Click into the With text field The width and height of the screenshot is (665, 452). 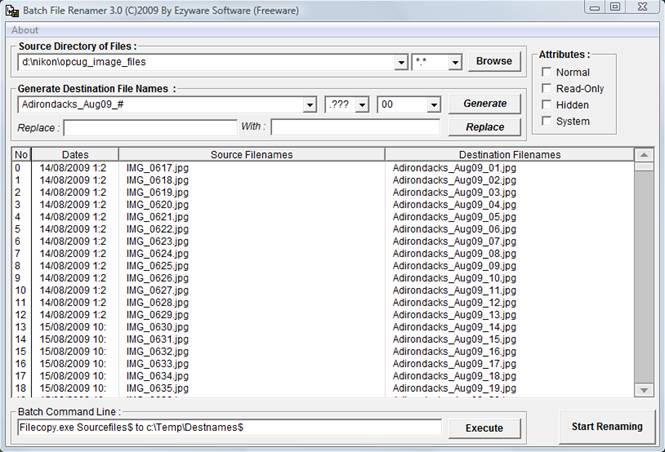pos(355,127)
